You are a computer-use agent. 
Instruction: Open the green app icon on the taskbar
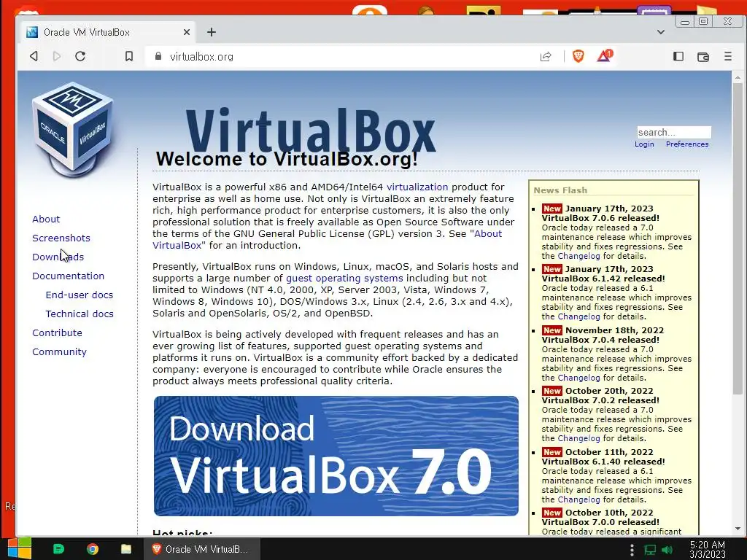[58, 549]
